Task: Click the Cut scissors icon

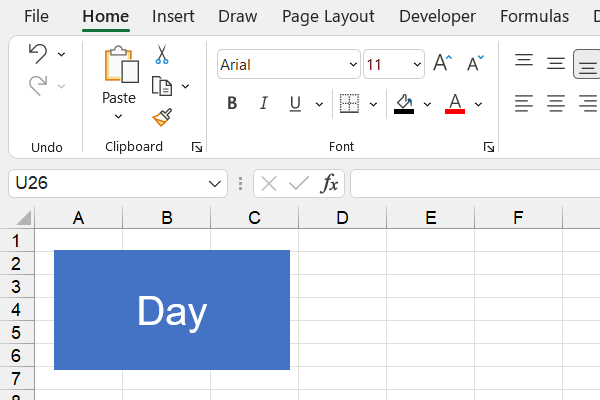Action: pos(162,55)
